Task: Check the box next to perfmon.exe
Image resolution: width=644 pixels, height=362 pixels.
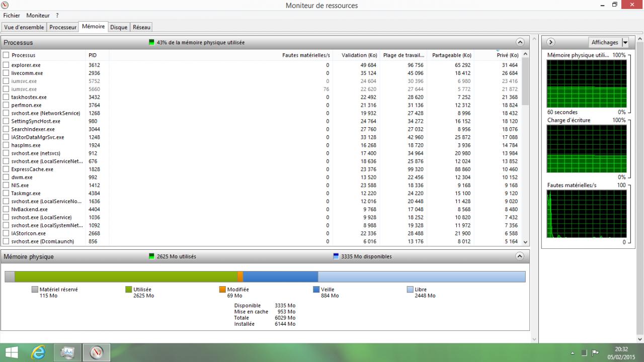Action: point(6,105)
